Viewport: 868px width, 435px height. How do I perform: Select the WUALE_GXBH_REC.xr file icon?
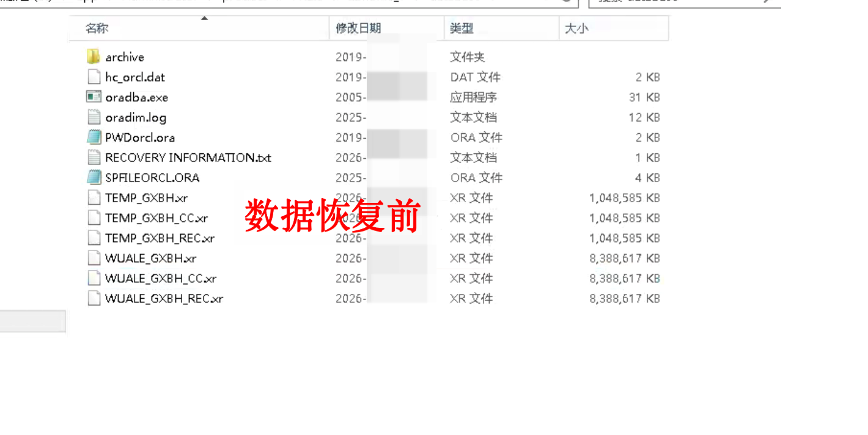coord(93,299)
